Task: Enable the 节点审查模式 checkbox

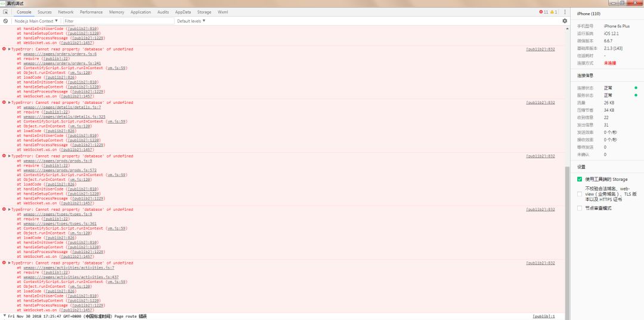Action: [580, 208]
